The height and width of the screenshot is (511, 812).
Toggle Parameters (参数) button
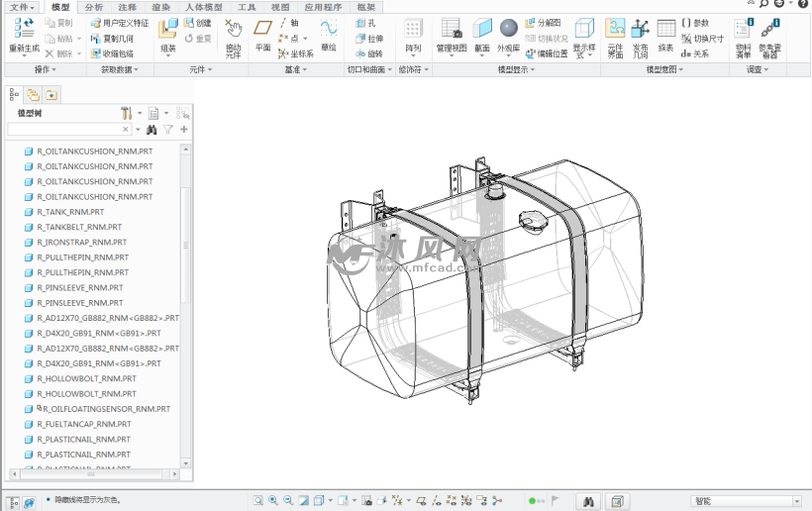tap(695, 23)
